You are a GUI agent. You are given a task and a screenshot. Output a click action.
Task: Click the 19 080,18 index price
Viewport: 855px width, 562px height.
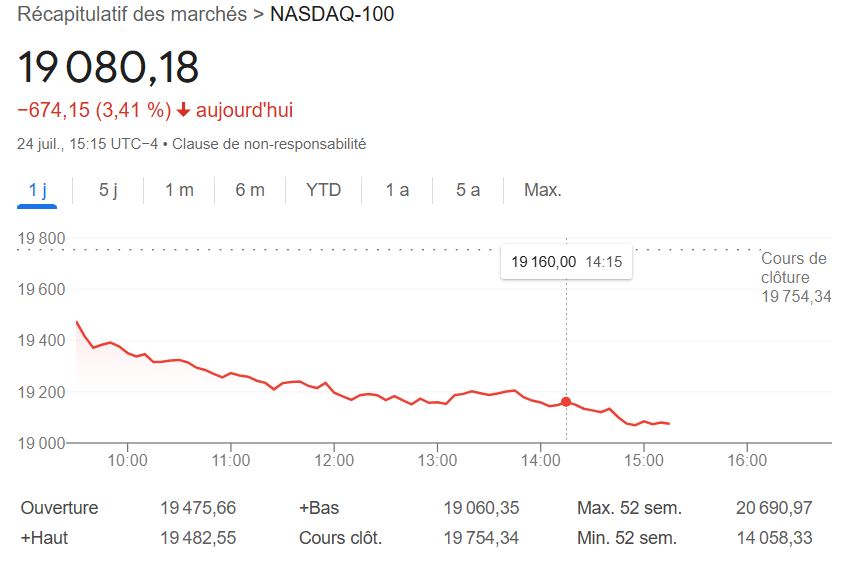pos(109,67)
